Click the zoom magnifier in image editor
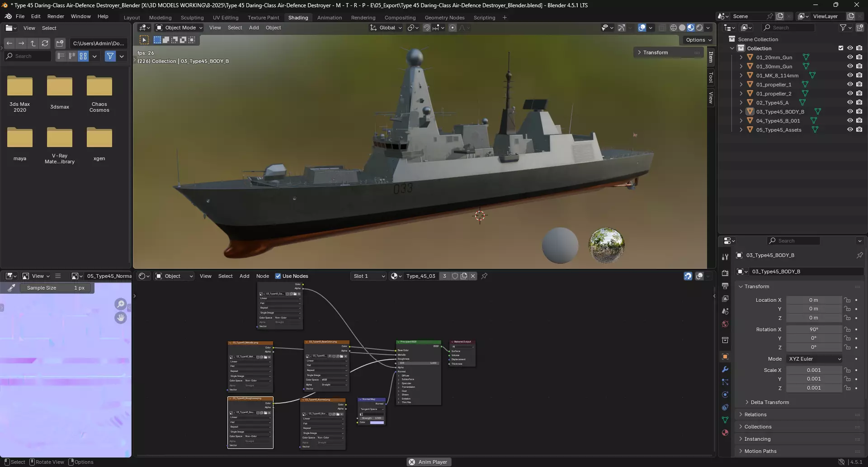 121,304
